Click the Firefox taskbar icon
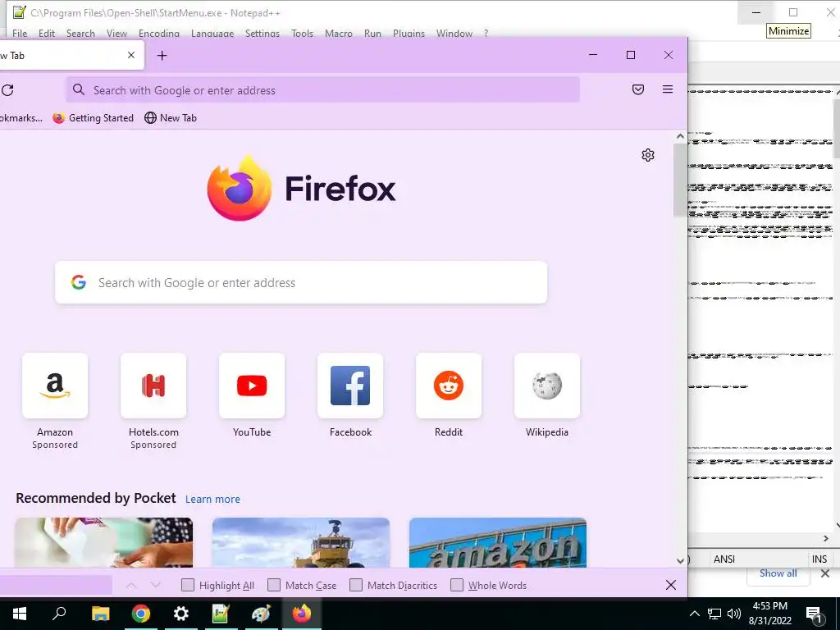The image size is (840, 630). [x=302, y=614]
